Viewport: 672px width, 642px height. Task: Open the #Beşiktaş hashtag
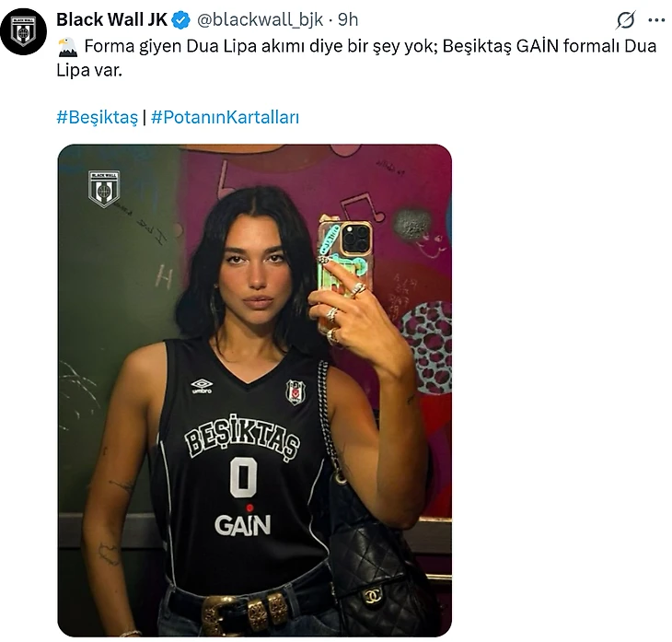tap(98, 117)
